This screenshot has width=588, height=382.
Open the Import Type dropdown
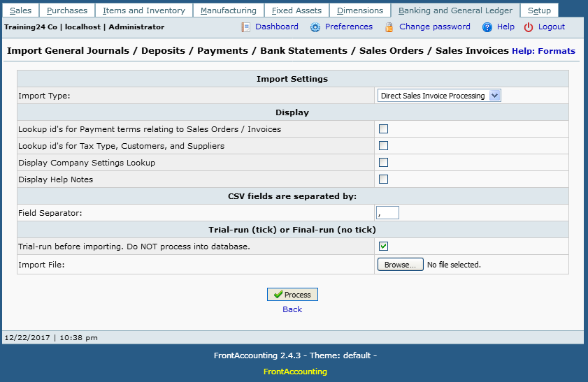(x=439, y=96)
